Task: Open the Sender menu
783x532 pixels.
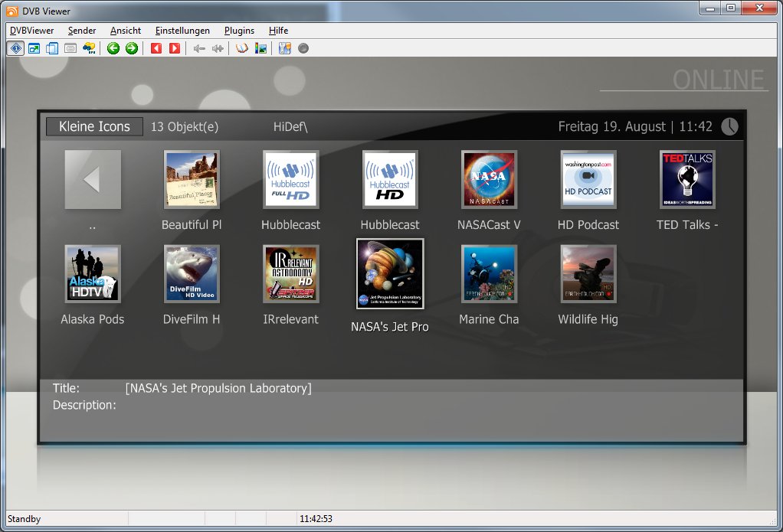Action: coord(82,31)
